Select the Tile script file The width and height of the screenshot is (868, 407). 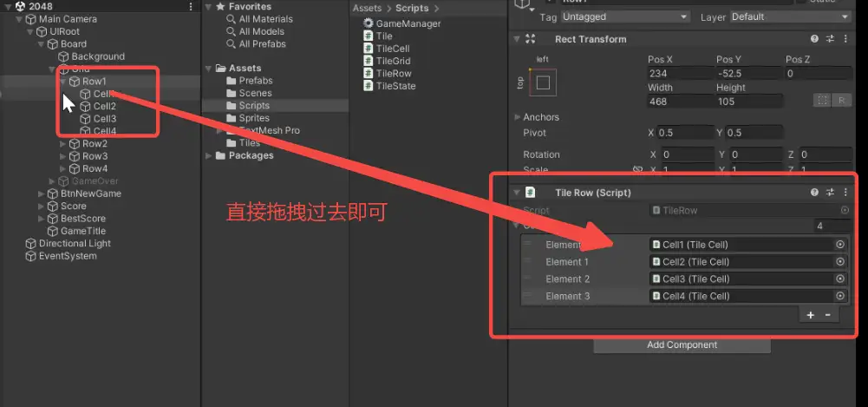click(x=384, y=36)
